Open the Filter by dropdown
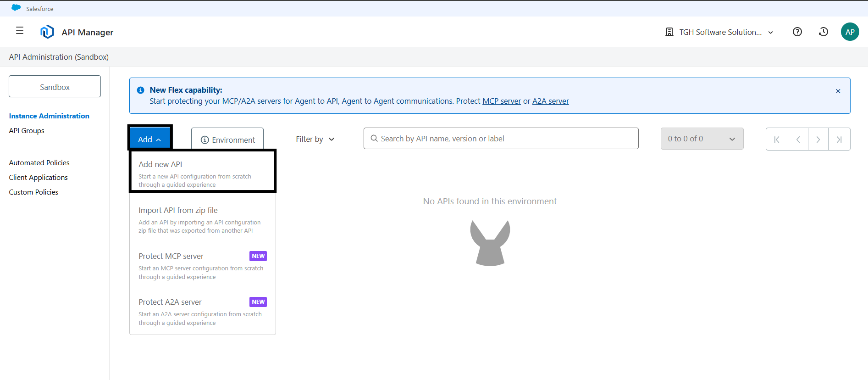 point(315,139)
